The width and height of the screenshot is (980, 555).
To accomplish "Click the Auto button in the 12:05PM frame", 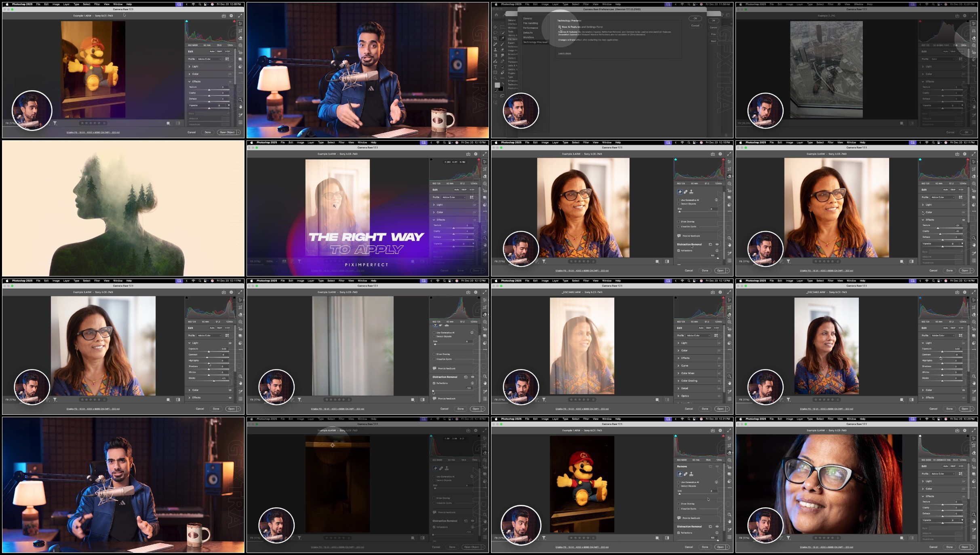I will pyautogui.click(x=212, y=51).
